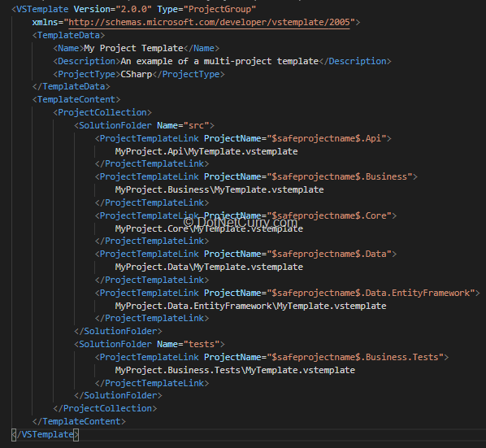Screen dimensions: 486x448
Task: Click the $safeprojectname$.Data.EntityFramework attribute value
Action: pyautogui.click(x=371, y=293)
